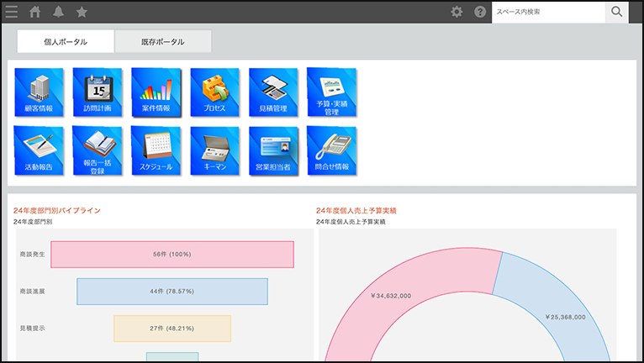Click the 27件 (48.21%) funnel bar

[172, 329]
